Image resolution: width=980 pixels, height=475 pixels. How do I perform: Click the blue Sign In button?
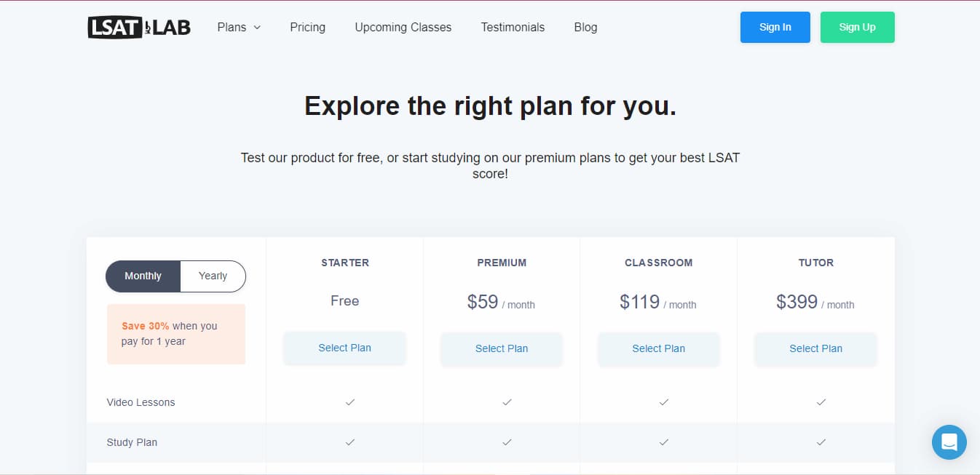click(x=775, y=27)
